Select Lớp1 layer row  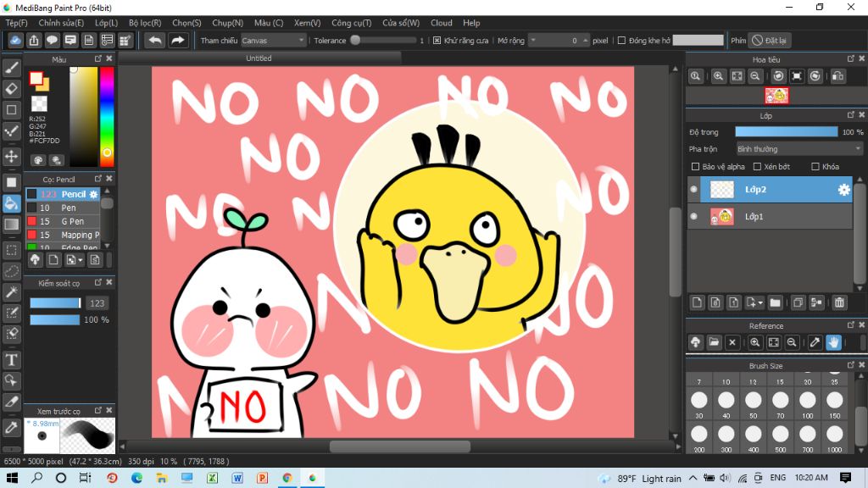770,216
